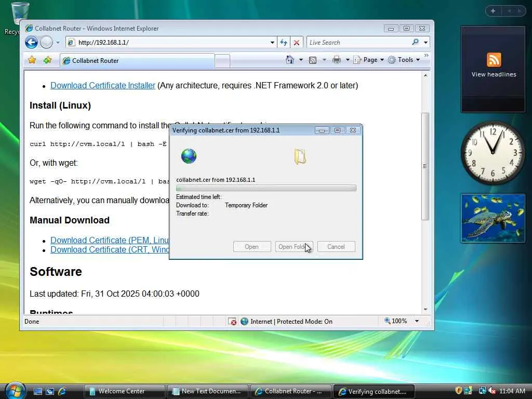
Task: Open the Tools menu
Action: tap(404, 60)
